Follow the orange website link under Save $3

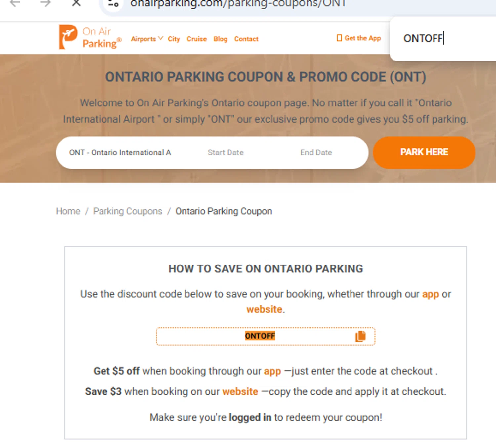240,391
